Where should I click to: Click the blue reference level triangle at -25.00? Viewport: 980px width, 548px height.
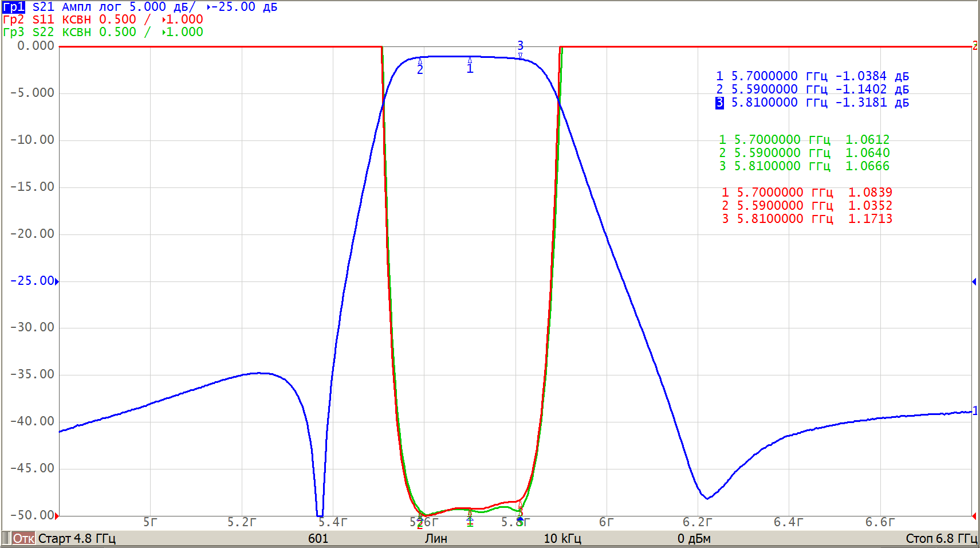pyautogui.click(x=57, y=281)
